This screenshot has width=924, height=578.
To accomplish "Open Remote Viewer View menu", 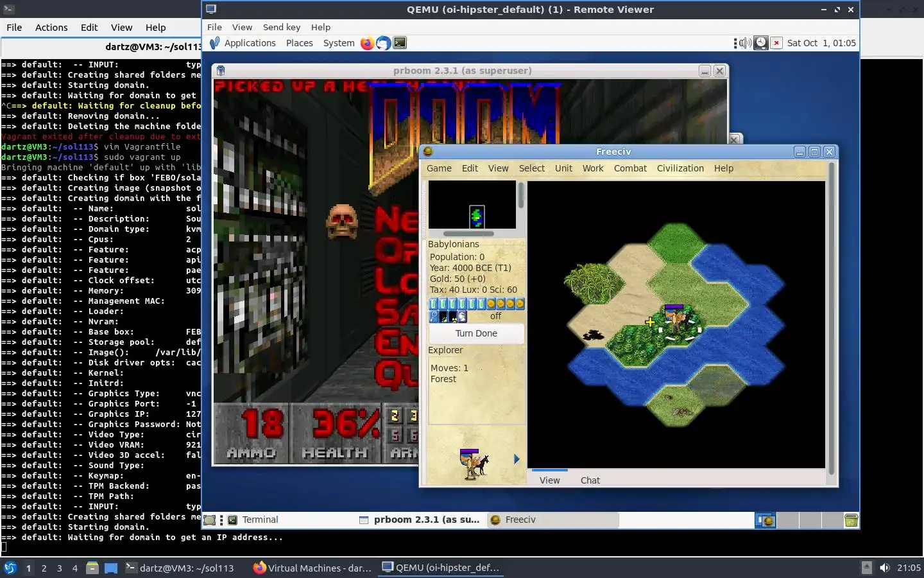I will tap(242, 27).
